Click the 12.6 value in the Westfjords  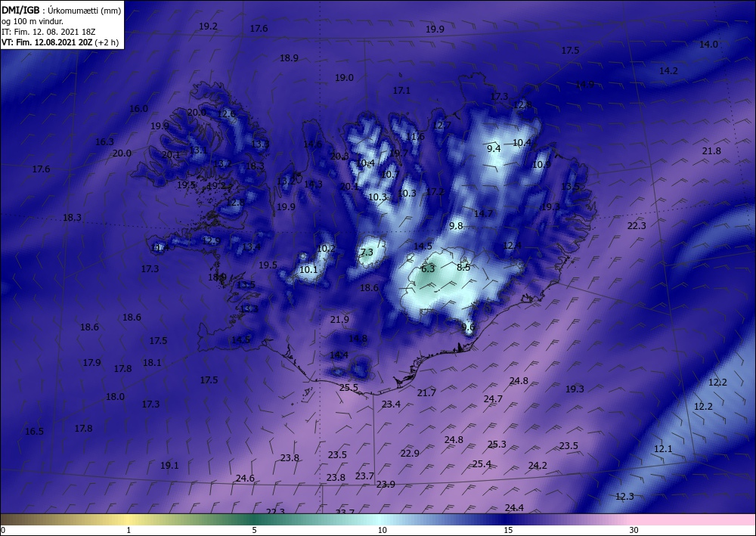pyautogui.click(x=227, y=113)
